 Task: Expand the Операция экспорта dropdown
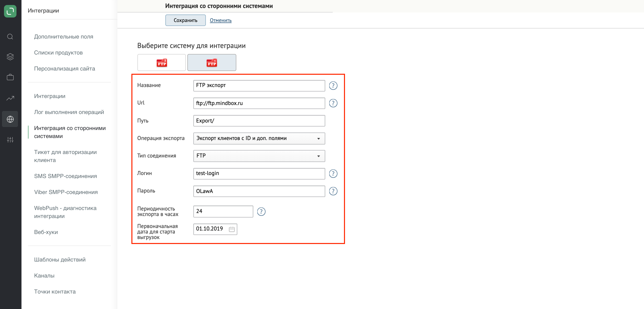tap(259, 138)
